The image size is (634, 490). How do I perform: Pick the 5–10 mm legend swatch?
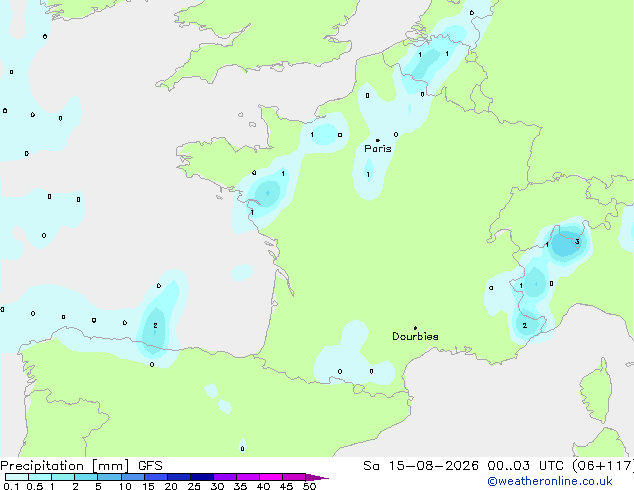(109, 477)
